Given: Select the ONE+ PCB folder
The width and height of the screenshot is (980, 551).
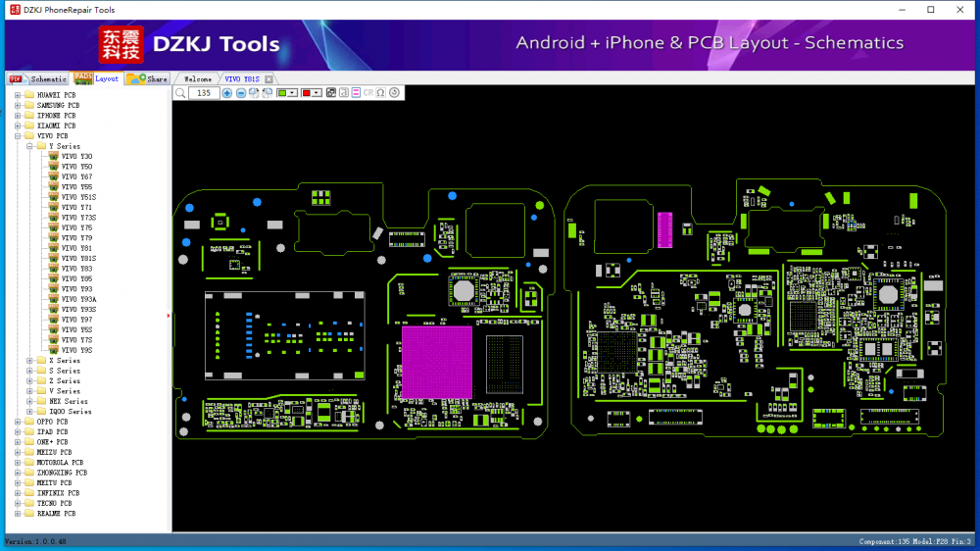Looking at the screenshot, I should pyautogui.click(x=52, y=442).
